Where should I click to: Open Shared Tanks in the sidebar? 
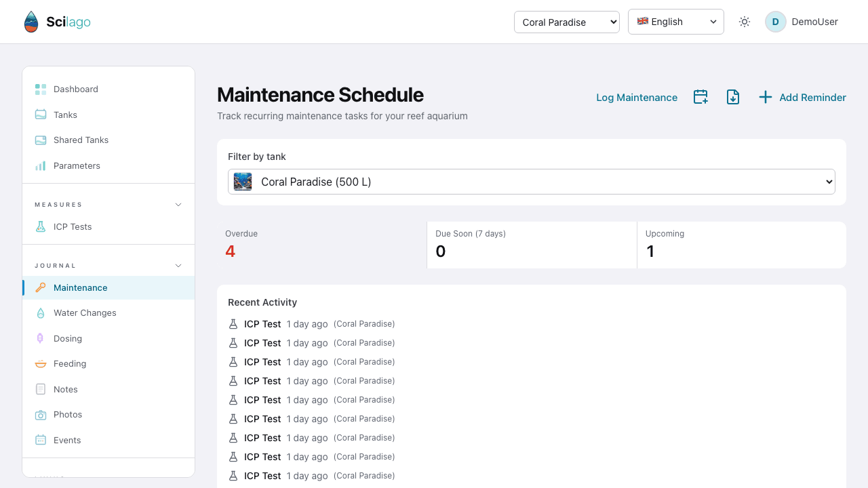pyautogui.click(x=108, y=140)
